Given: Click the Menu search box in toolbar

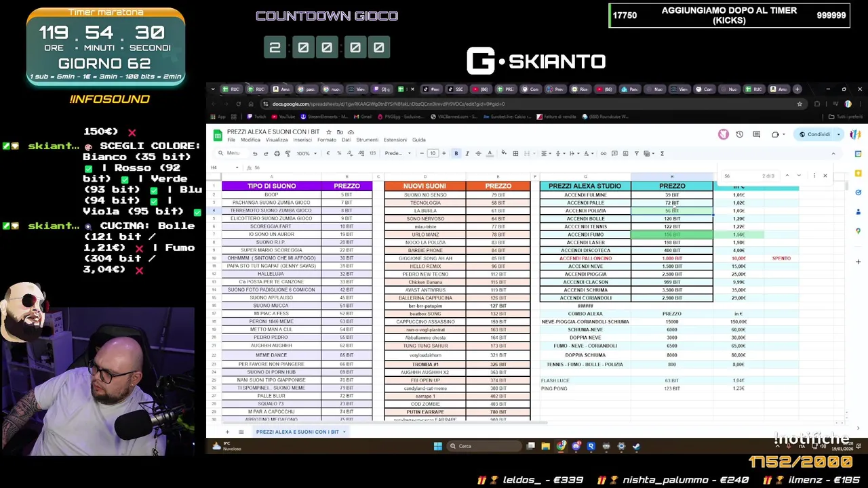Looking at the screenshot, I should point(230,153).
